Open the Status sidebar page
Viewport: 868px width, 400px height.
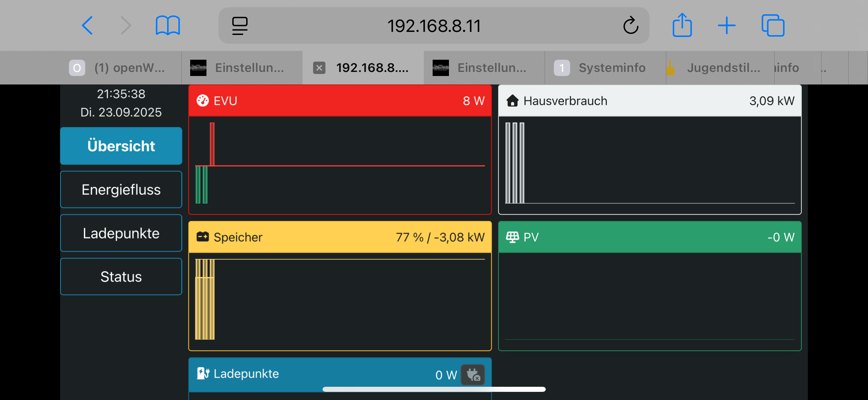tap(121, 277)
